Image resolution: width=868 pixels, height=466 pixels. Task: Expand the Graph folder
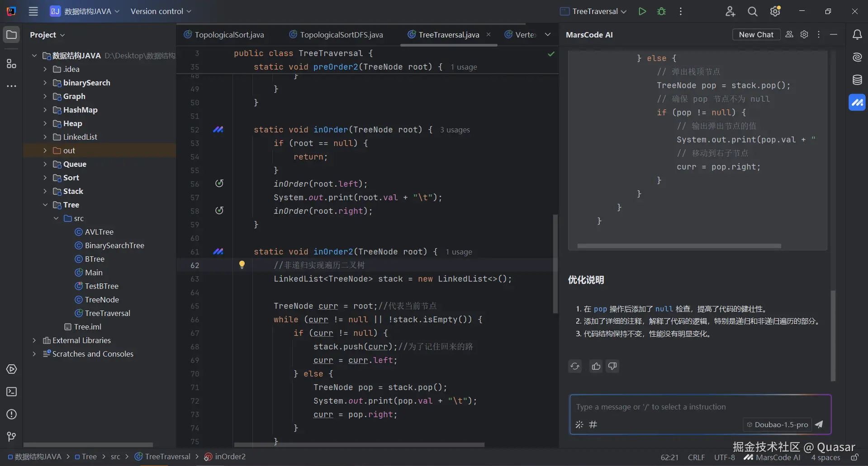pyautogui.click(x=45, y=96)
